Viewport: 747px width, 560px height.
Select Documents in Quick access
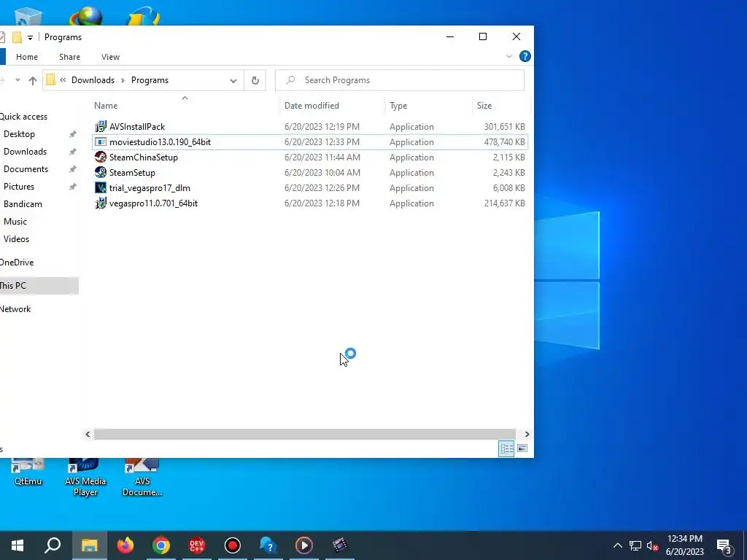tap(26, 169)
